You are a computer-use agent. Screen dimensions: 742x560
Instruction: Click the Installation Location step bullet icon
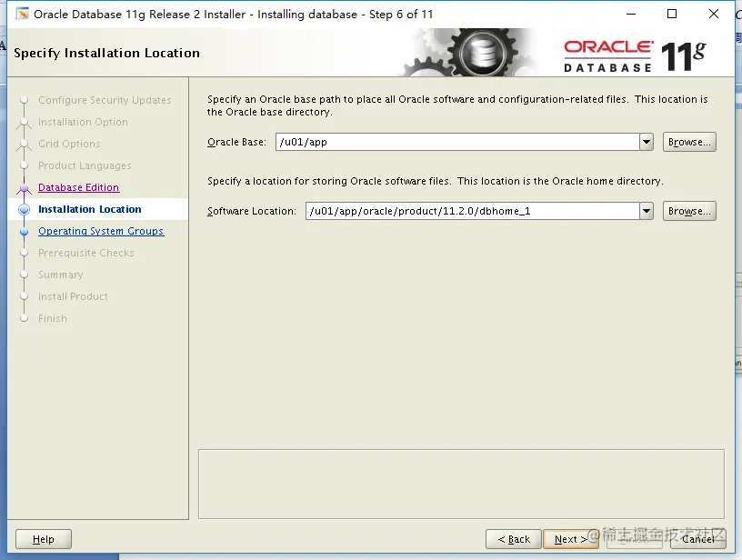25,209
